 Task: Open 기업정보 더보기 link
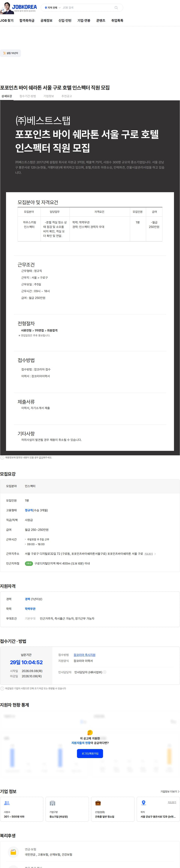coord(169,792)
